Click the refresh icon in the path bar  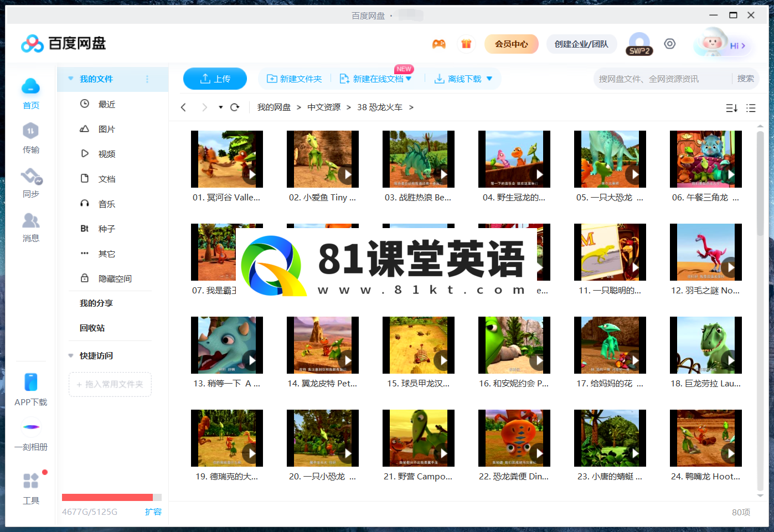(235, 107)
